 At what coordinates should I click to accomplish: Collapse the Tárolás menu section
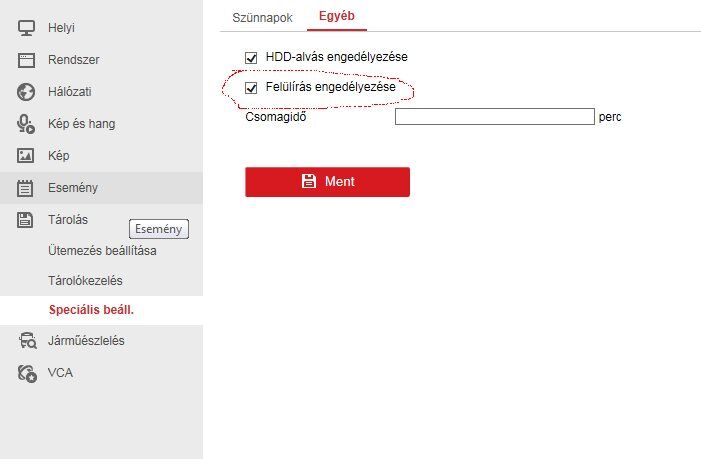tap(101, 220)
